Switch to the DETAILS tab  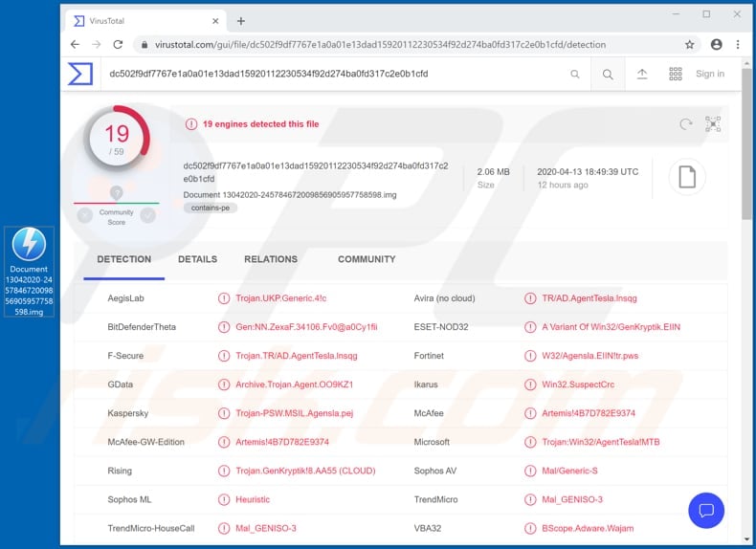[198, 259]
